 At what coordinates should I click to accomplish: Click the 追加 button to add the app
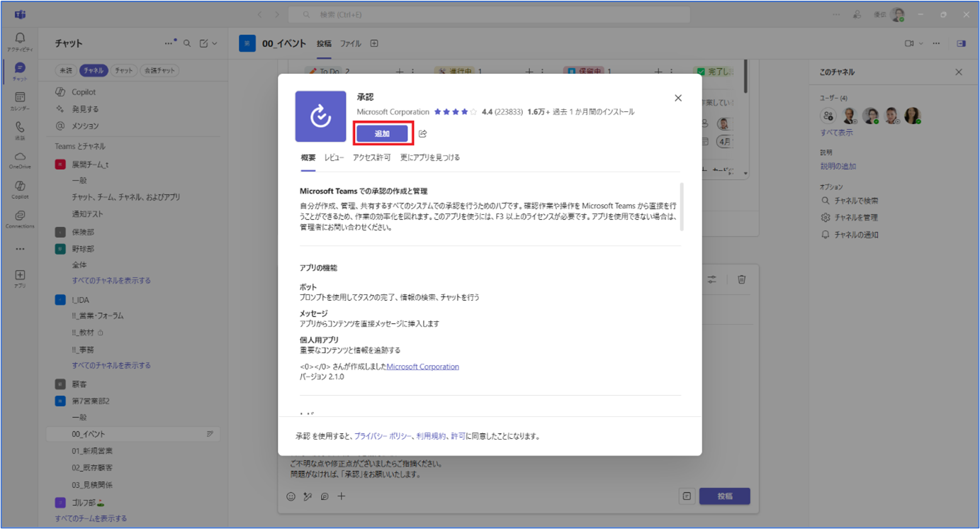pyautogui.click(x=382, y=133)
